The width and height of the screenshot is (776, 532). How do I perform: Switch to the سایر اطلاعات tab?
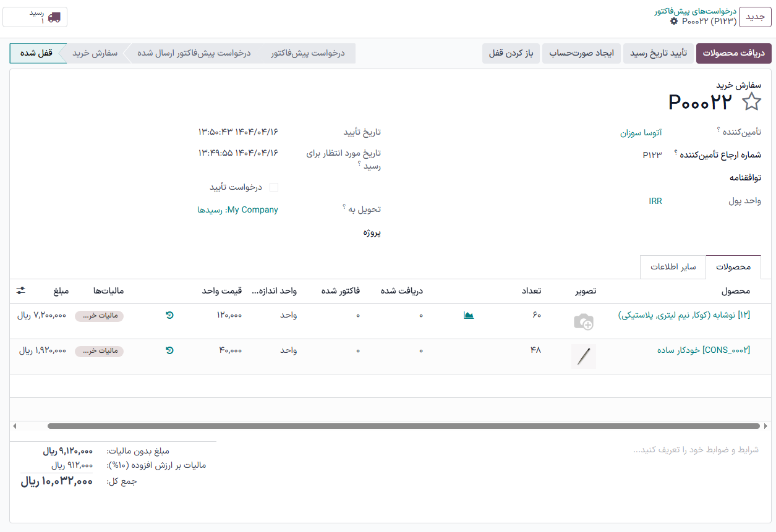coord(673,267)
